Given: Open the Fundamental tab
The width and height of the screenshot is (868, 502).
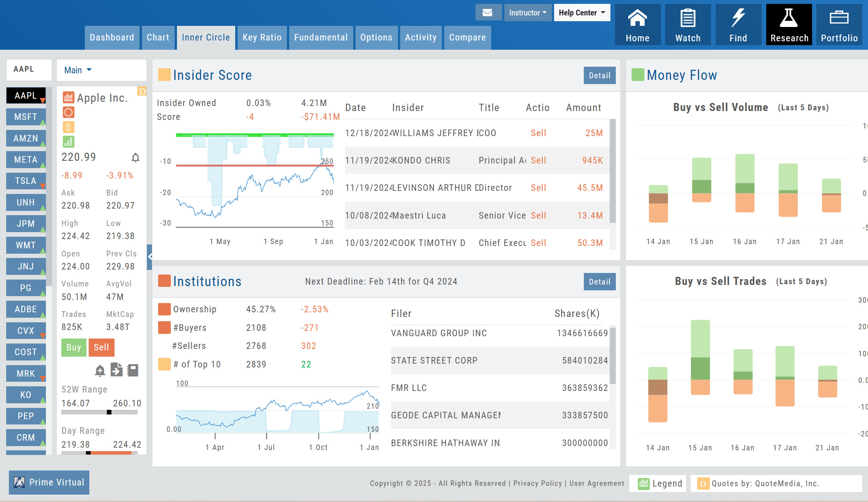Looking at the screenshot, I should click(x=321, y=38).
